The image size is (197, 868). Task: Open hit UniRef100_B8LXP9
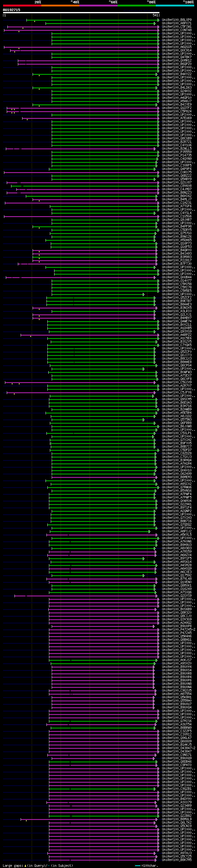(x=177, y=20)
